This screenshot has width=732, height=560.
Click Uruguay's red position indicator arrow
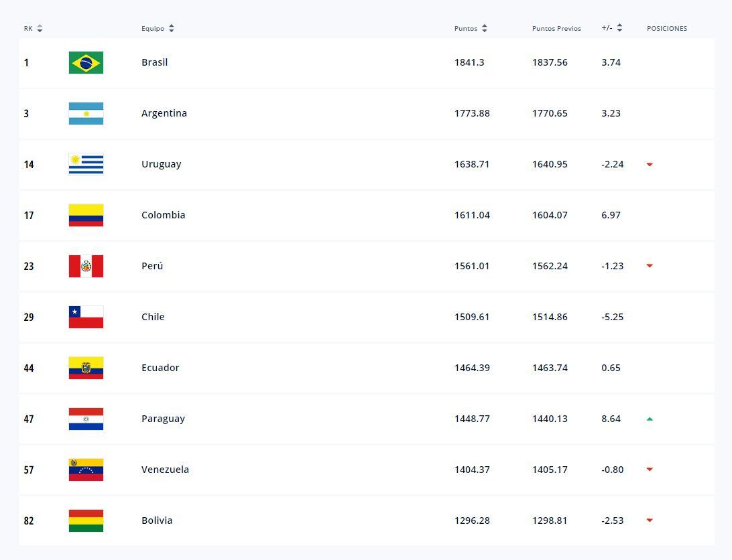click(x=649, y=164)
